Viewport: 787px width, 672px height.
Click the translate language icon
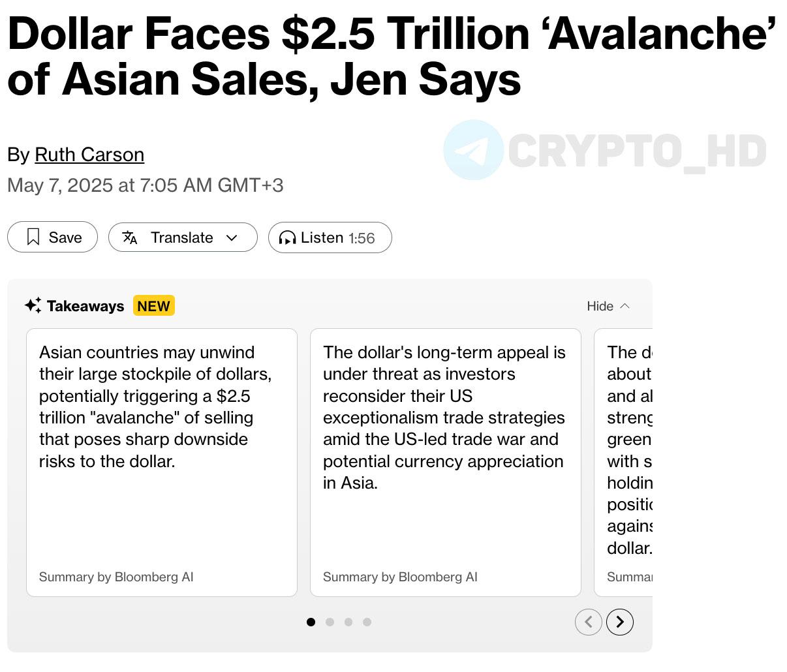point(130,237)
